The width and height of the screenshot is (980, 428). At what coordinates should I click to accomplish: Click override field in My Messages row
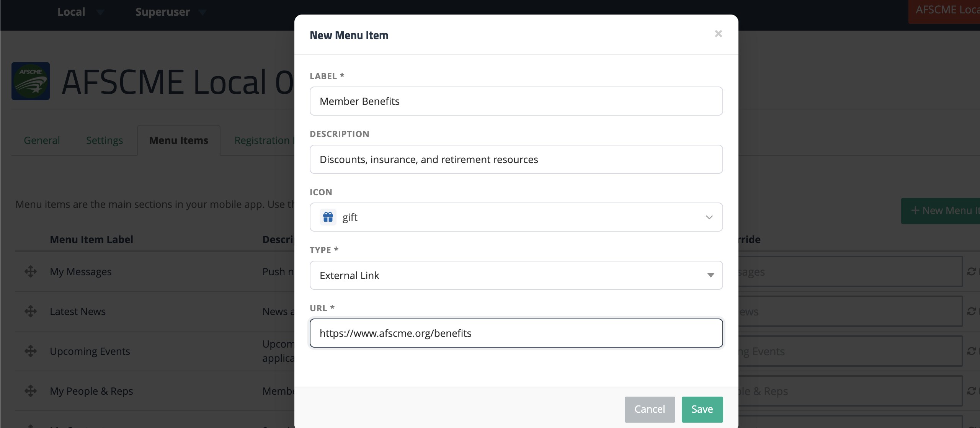click(850, 272)
